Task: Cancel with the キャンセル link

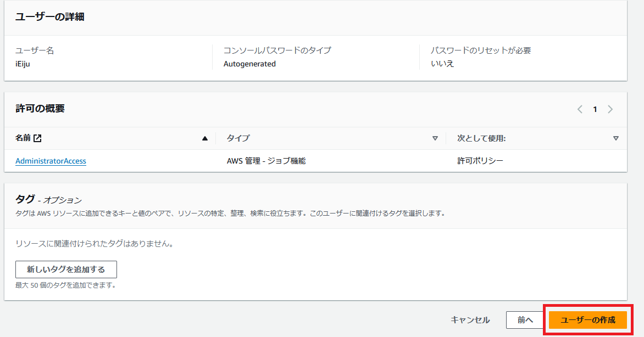Action: click(x=470, y=320)
